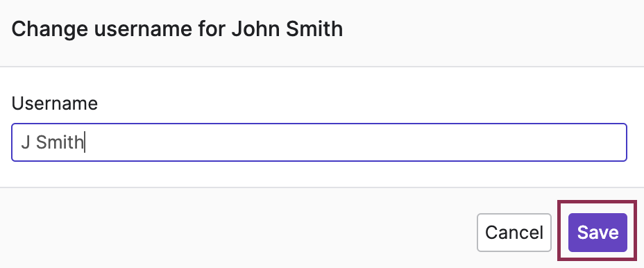Click empty space in the Username field
This screenshot has height=268, width=644.
(353, 142)
